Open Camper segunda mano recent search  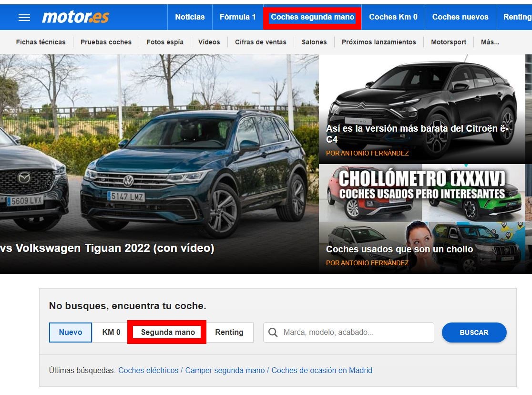pyautogui.click(x=225, y=371)
